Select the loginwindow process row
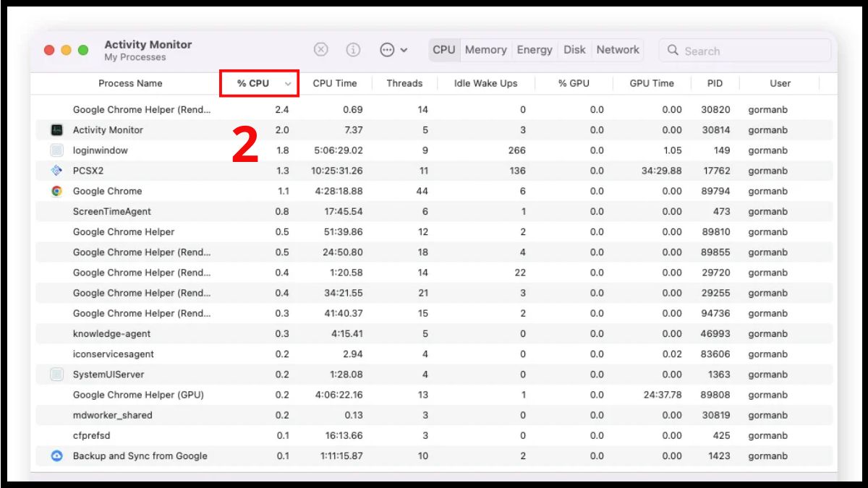 coord(434,150)
